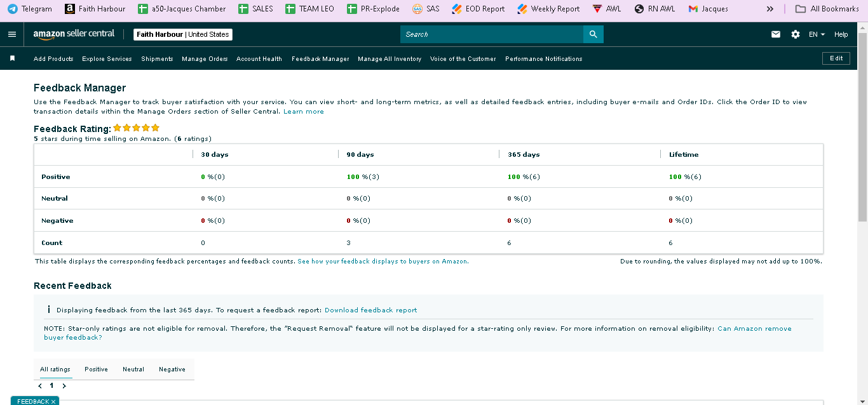The image size is (868, 405).
Task: Open Help in the header
Action: coord(841,34)
